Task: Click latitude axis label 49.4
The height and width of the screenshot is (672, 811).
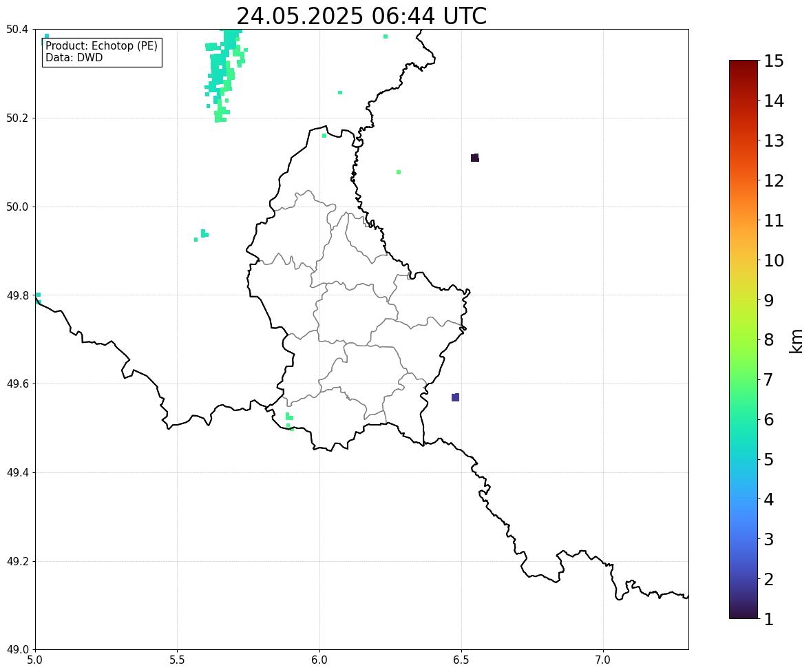Action: (17, 473)
